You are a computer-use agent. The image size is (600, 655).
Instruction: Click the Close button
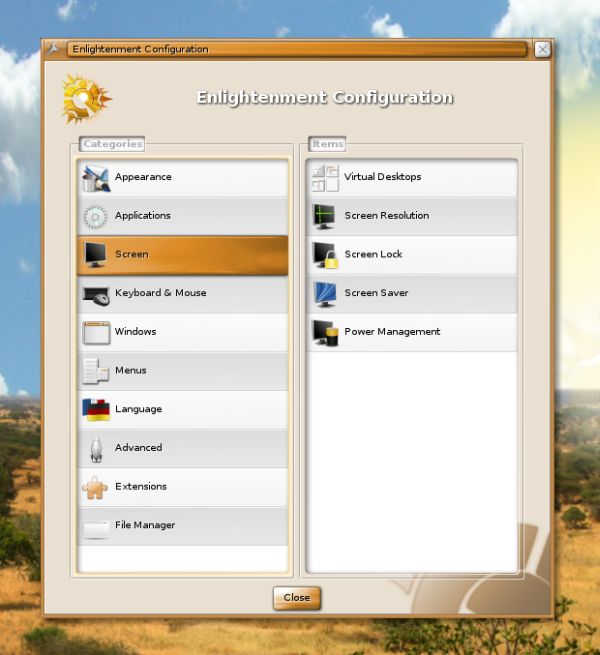297,598
